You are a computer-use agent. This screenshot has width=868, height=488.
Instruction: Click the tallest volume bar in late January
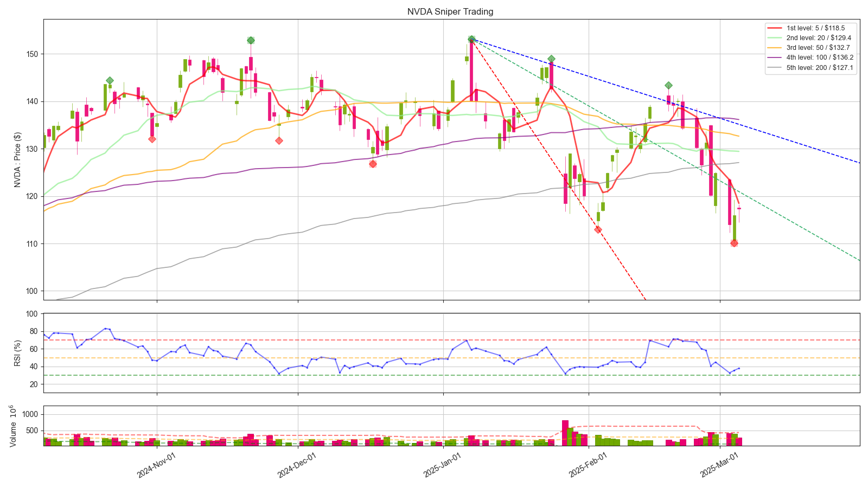click(x=565, y=433)
